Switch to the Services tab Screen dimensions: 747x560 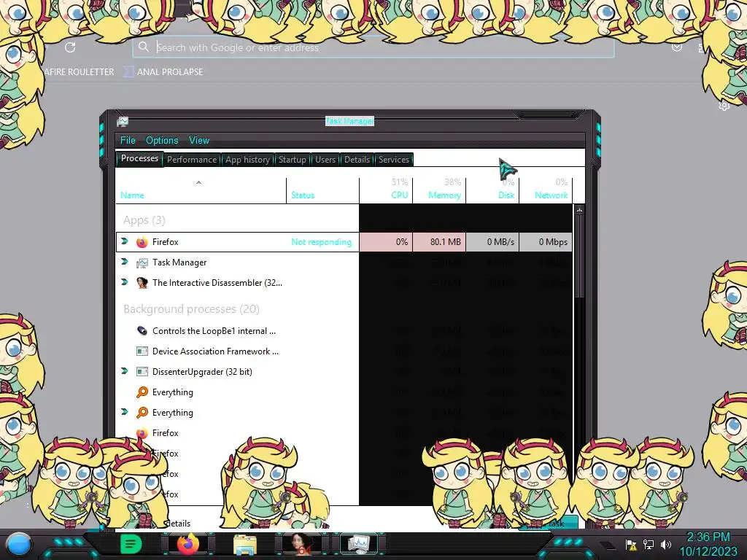click(x=394, y=160)
